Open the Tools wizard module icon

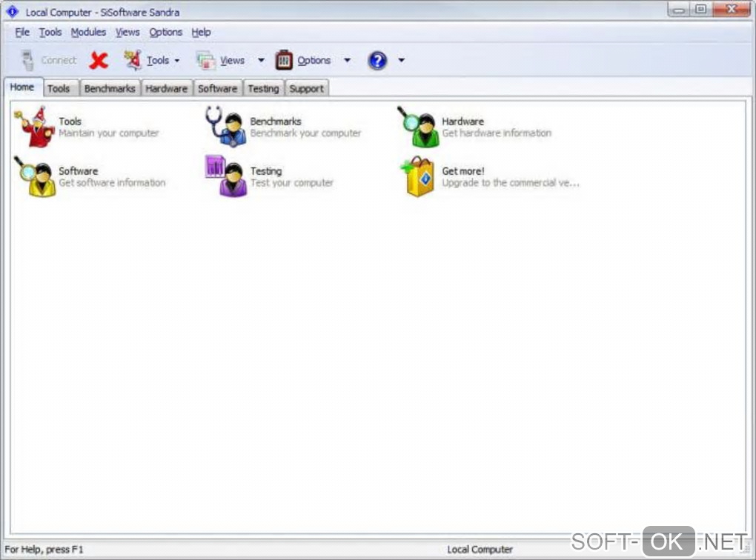(x=34, y=127)
